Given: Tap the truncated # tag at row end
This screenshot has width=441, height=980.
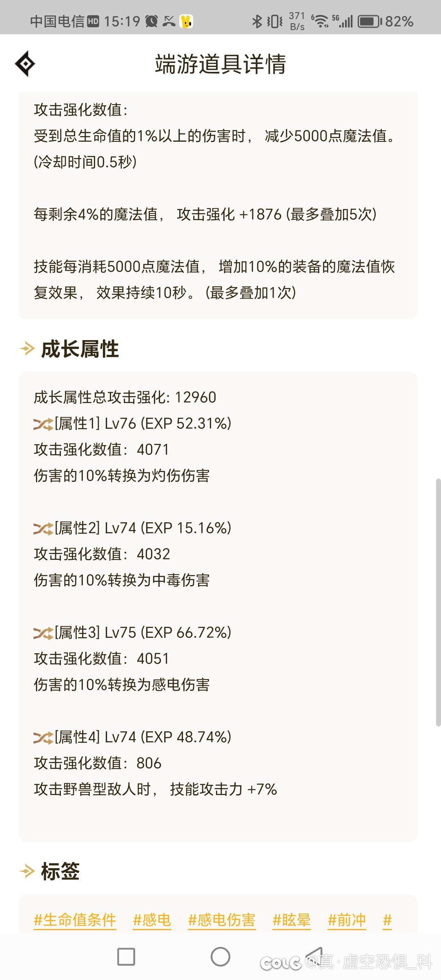Looking at the screenshot, I should 388,920.
